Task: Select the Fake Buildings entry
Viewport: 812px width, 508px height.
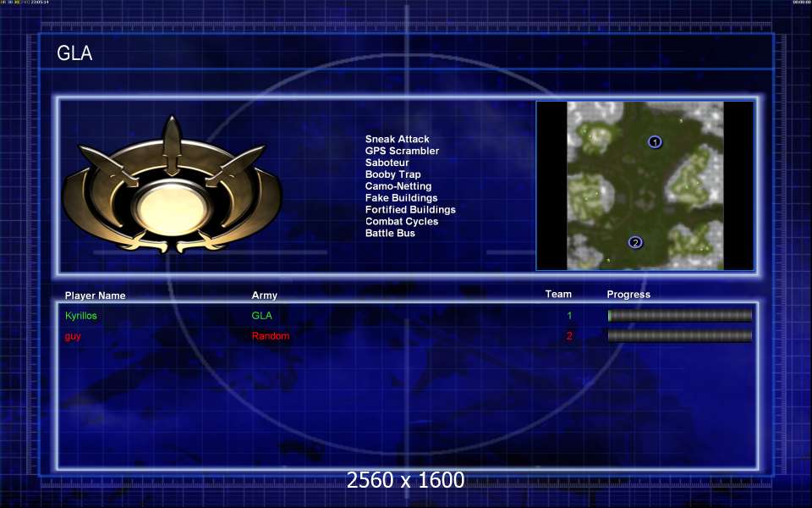Action: coord(401,198)
